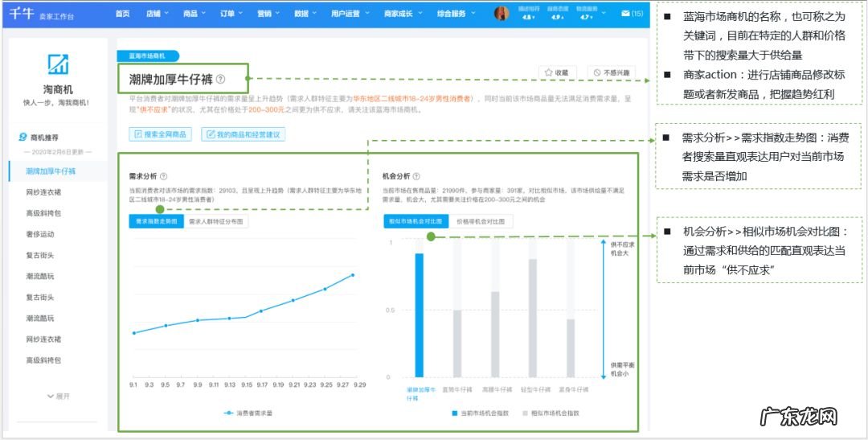
Task: Click the 淘商机 chart logo icon
Action: coord(58,64)
